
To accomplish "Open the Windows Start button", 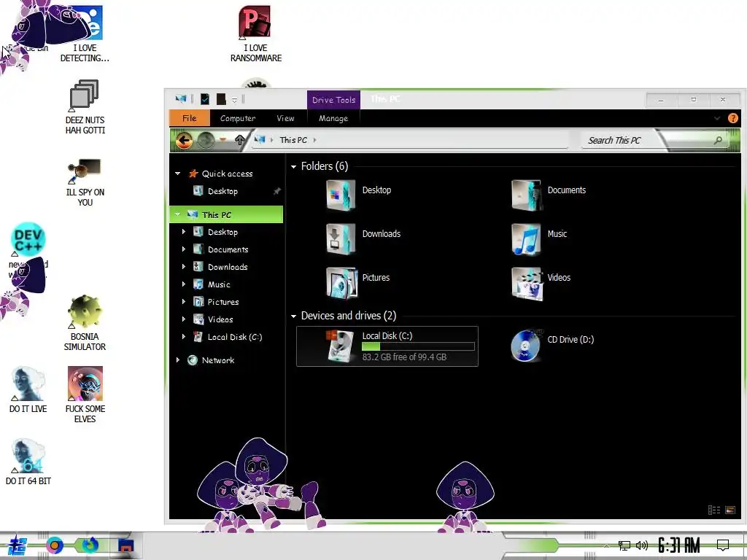I will (x=18, y=545).
